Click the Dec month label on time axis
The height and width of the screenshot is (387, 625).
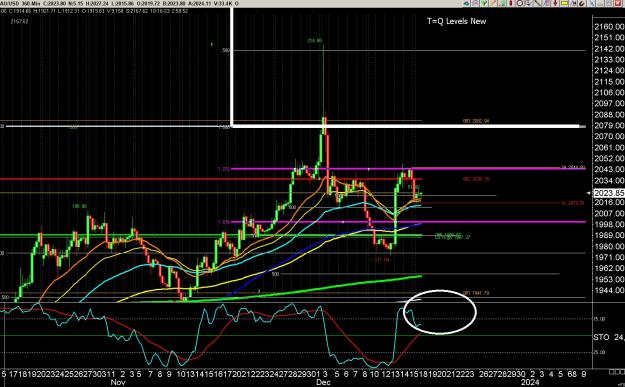tap(323, 382)
